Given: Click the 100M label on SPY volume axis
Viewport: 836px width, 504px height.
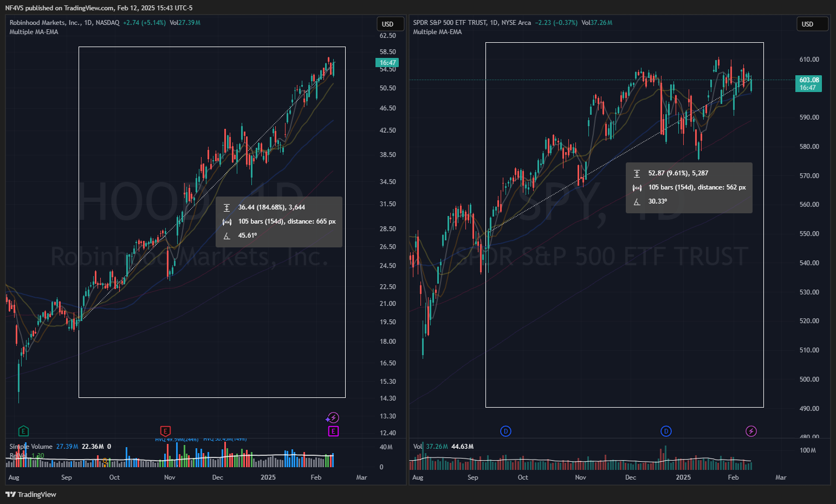Looking at the screenshot, I should click(x=807, y=450).
